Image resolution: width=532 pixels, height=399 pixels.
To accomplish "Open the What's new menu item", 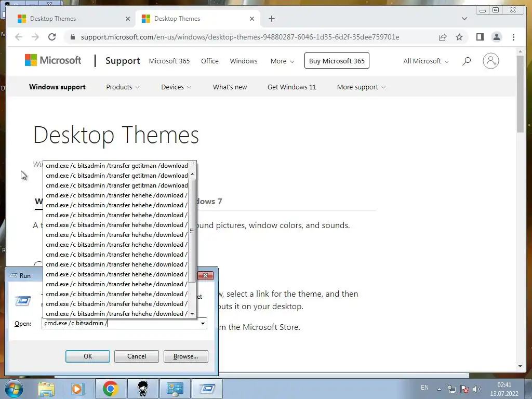I will click(230, 87).
